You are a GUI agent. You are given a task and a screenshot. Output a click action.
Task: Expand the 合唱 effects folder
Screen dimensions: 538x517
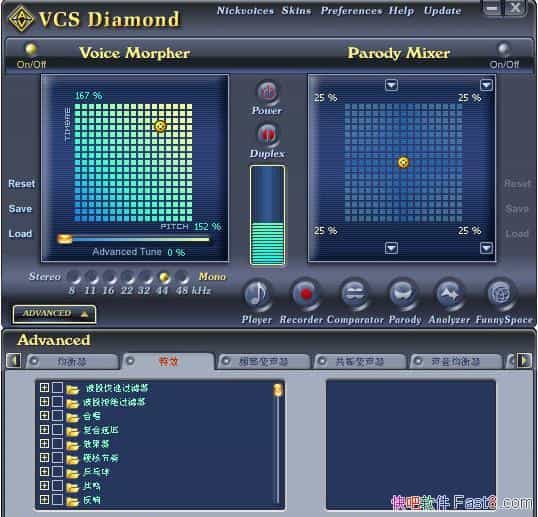pyautogui.click(x=44, y=416)
